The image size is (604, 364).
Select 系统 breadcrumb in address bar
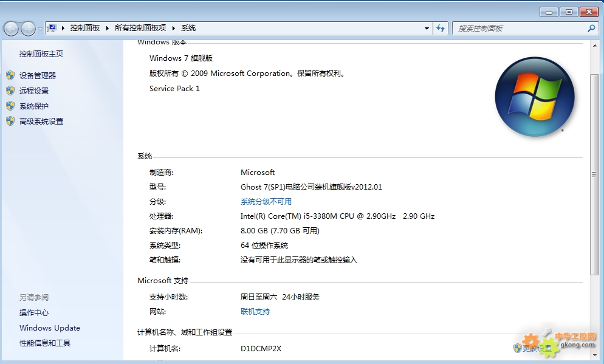coord(188,28)
